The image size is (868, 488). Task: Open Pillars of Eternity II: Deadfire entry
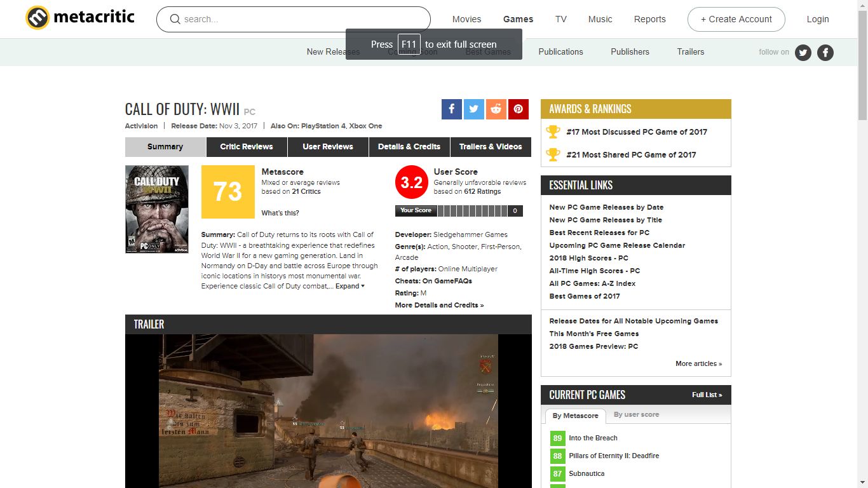coord(614,456)
